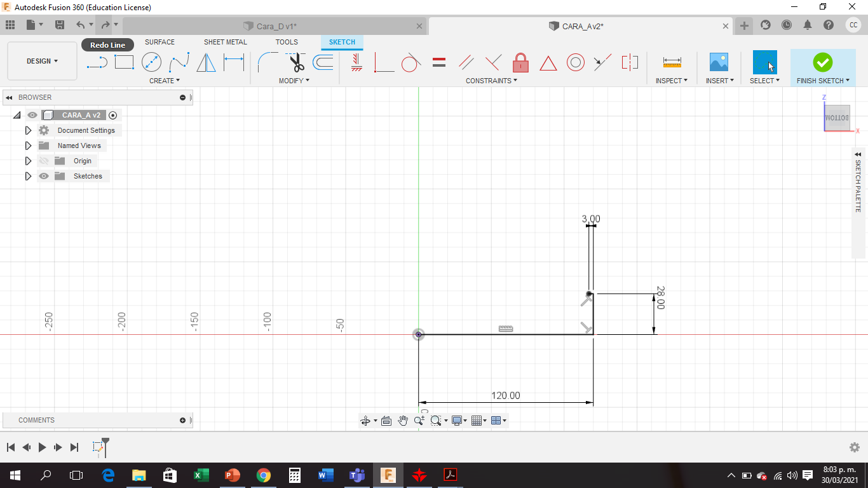This screenshot has width=868, height=488.
Task: Open the DESIGN workspace dropdown
Action: (42, 61)
